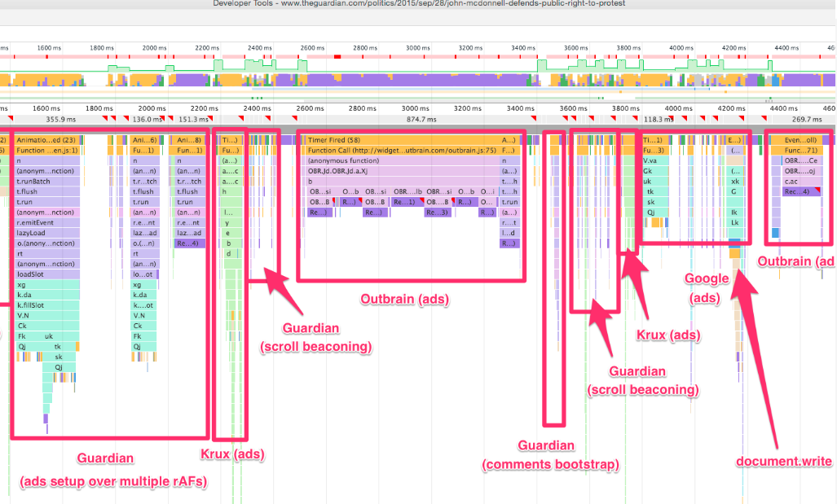This screenshot has width=837, height=504.
Task: Select the 355.9 ms frame
Action: pyautogui.click(x=61, y=120)
